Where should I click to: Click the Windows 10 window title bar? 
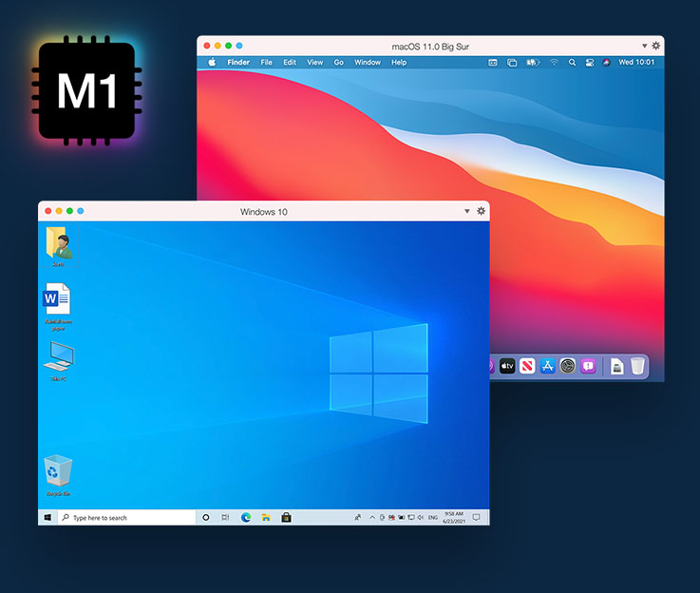tap(263, 212)
